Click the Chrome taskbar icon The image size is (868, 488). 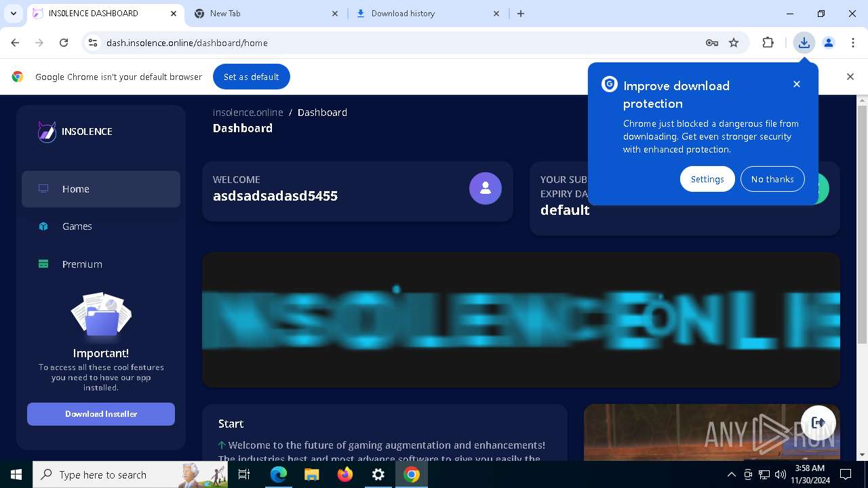click(x=412, y=474)
